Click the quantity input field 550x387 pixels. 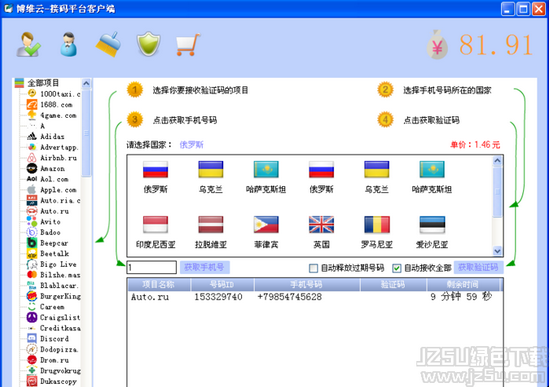click(x=152, y=267)
